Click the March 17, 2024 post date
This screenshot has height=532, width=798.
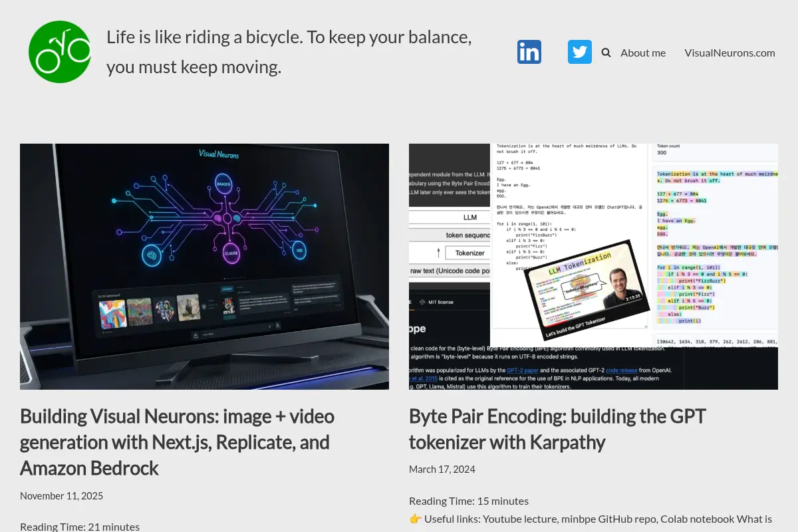tap(442, 469)
